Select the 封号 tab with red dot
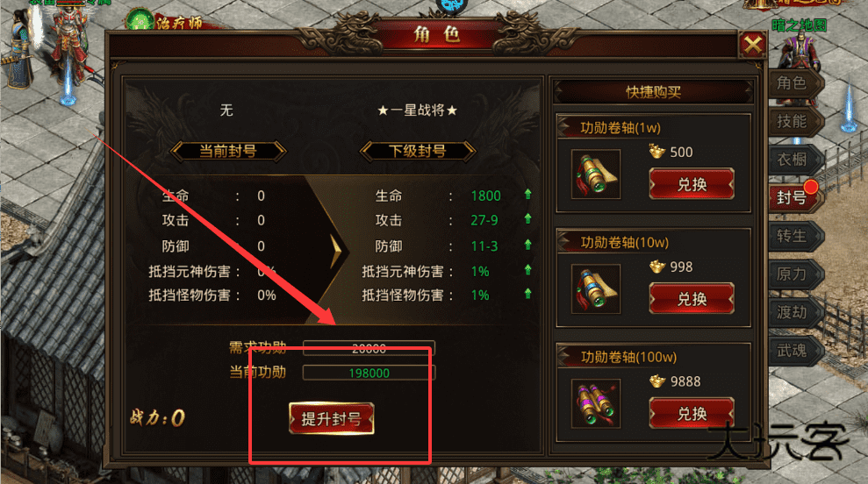Viewport: 868px width, 484px height. pyautogui.click(x=793, y=197)
